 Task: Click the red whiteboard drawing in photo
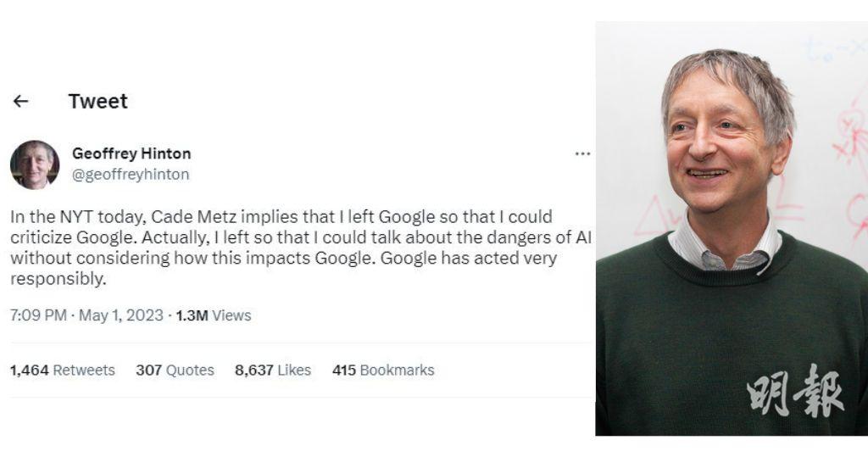[848, 144]
